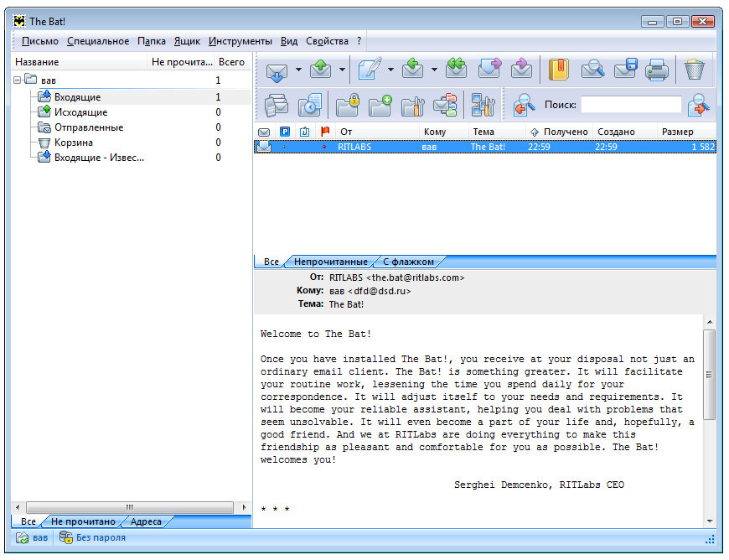Open the Папка menu
The height and width of the screenshot is (560, 729).
152,41
